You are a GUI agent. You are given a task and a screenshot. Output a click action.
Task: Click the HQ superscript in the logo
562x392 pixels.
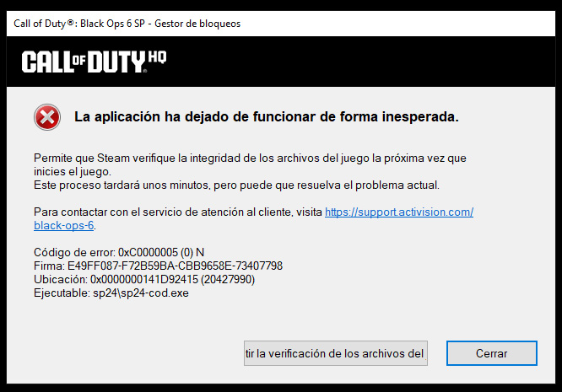[x=157, y=57]
